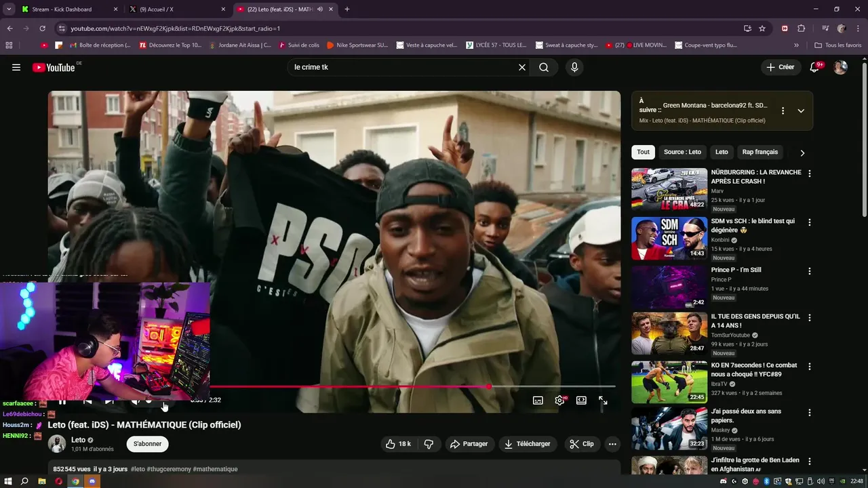
Task: Open File Explorer from taskbar
Action: tap(41, 481)
